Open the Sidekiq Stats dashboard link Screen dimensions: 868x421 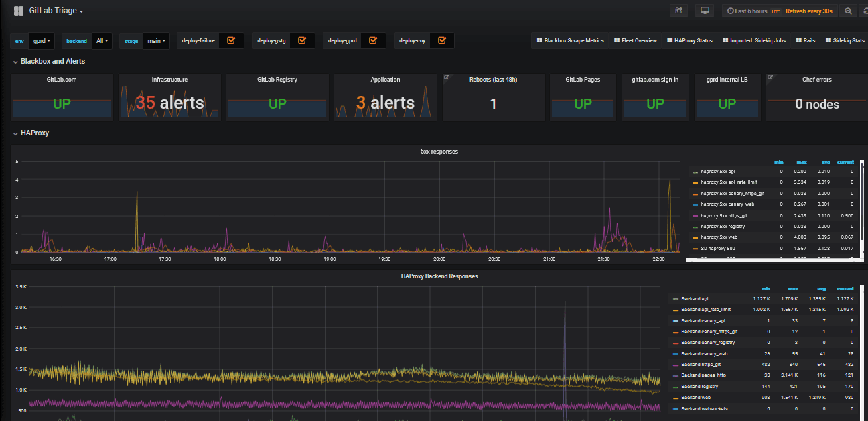[845, 40]
